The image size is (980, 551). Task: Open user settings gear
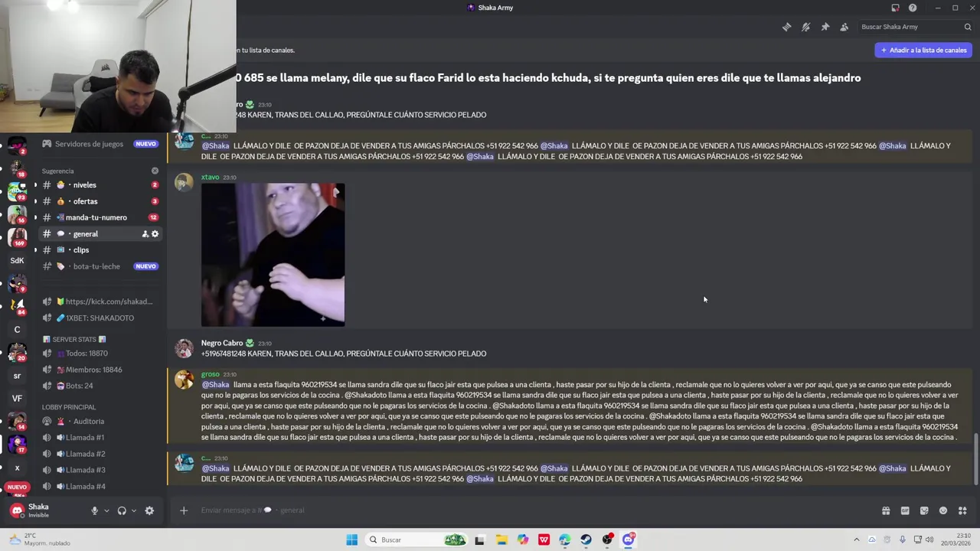149,510
